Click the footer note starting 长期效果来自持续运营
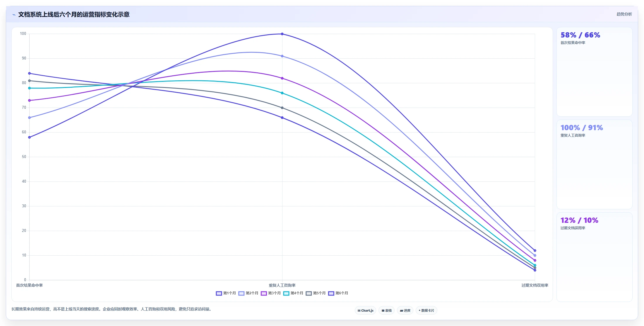 pos(112,309)
